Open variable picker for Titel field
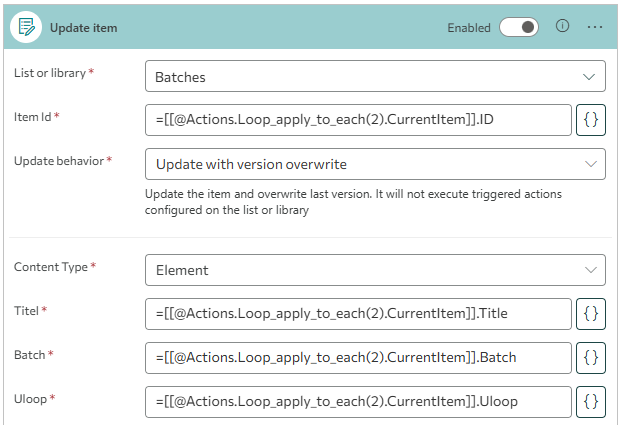Image resolution: width=621 pixels, height=425 pixels. (591, 313)
